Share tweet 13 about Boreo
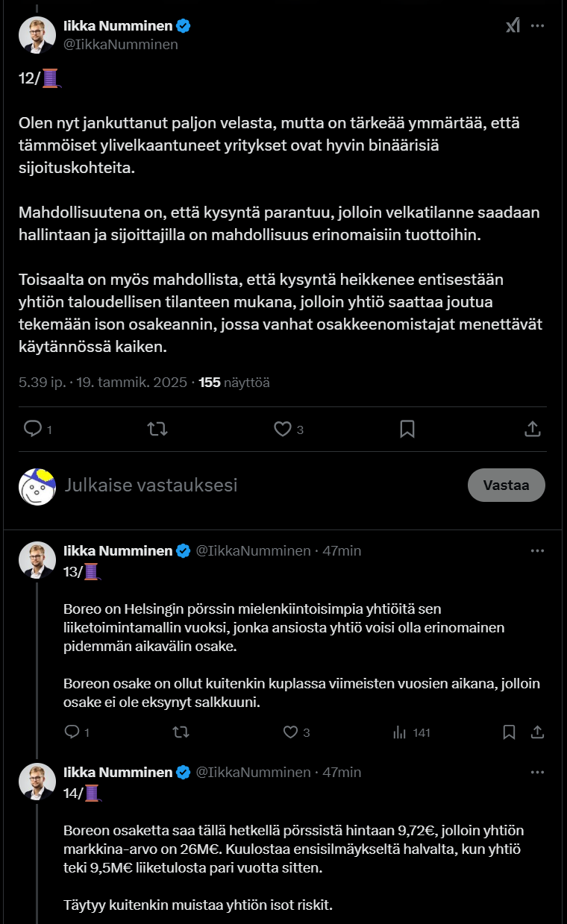This screenshot has width=567, height=924. pyautogui.click(x=535, y=732)
